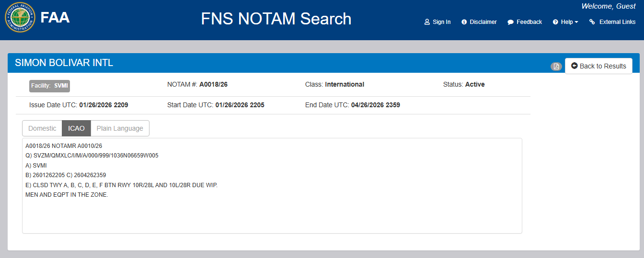Open the Disclaimer link

point(483,22)
